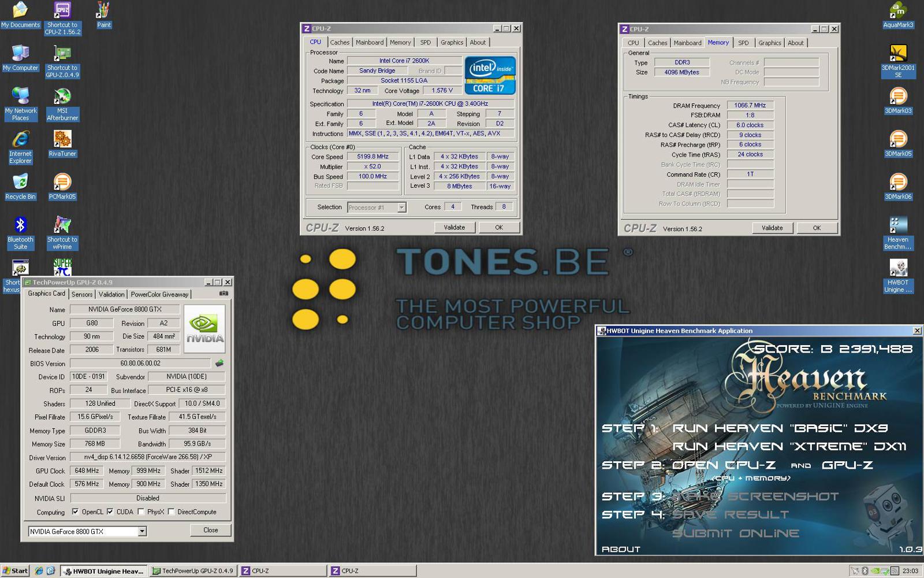The width and height of the screenshot is (924, 578).
Task: Open Internet Explorer desktop icon
Action: [20, 147]
